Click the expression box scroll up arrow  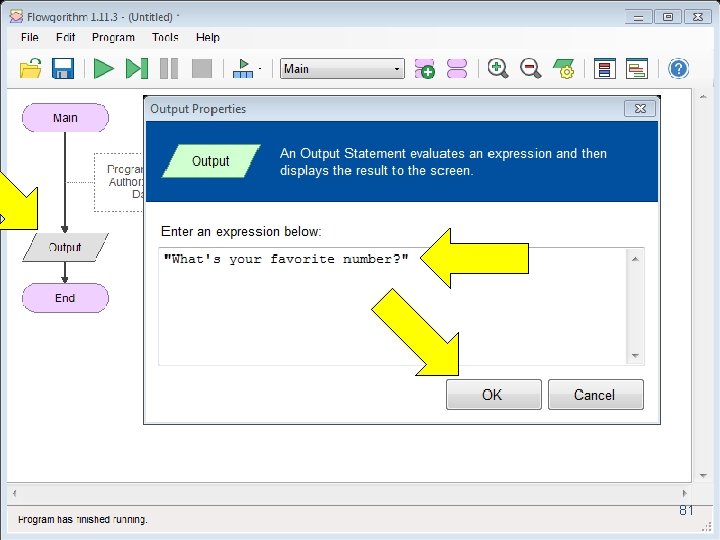click(635, 259)
